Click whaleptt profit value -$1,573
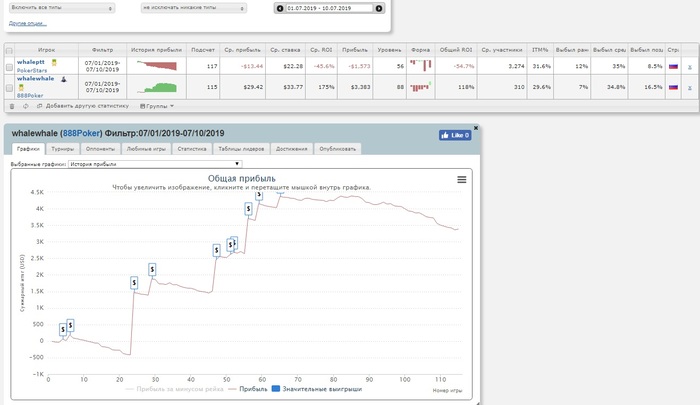 tap(359, 66)
